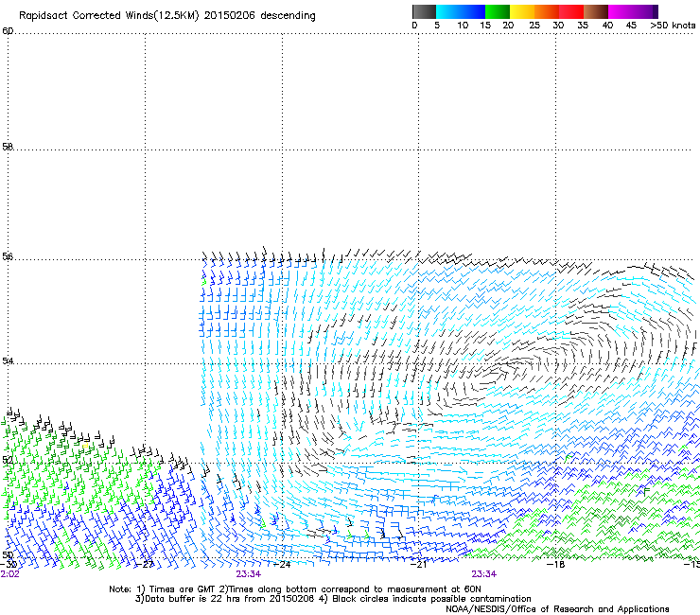
Task: Click the legend value "25"
Action: (534, 26)
